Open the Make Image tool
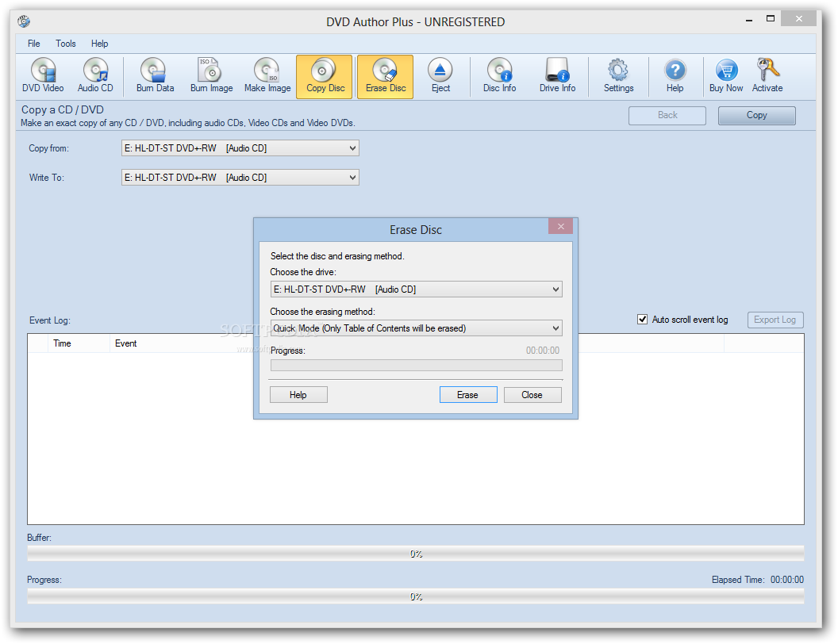The image size is (838, 644). [267, 76]
